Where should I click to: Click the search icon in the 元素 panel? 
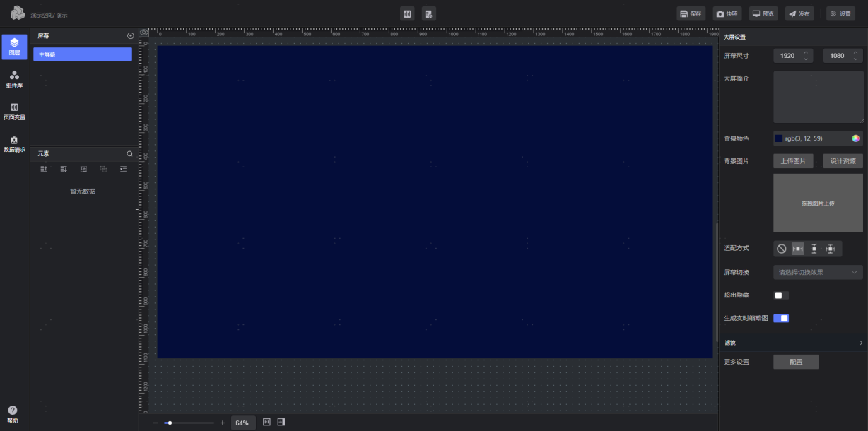click(129, 153)
